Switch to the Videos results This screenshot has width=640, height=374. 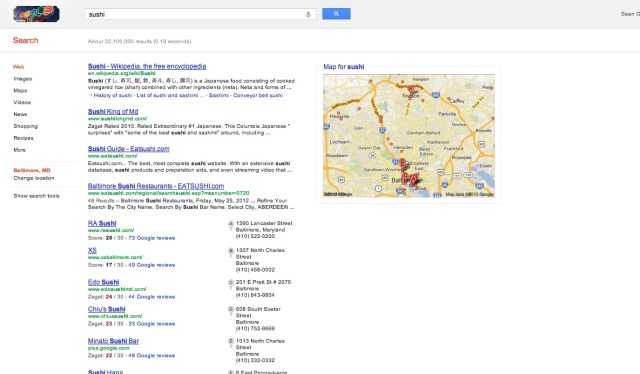[22, 102]
